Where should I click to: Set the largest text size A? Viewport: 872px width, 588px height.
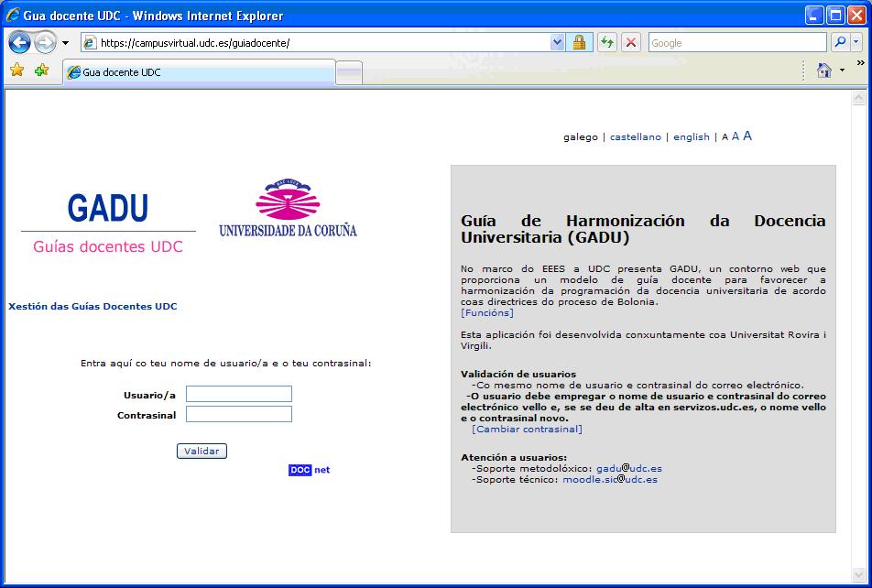point(747,136)
